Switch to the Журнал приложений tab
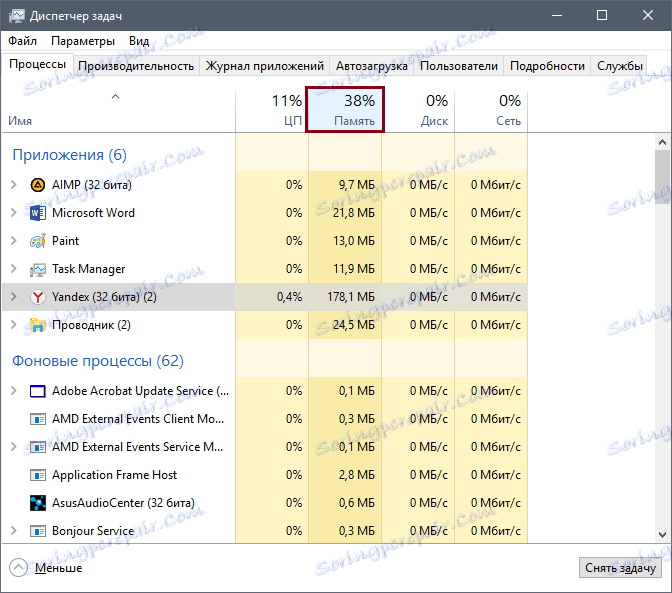 [264, 66]
